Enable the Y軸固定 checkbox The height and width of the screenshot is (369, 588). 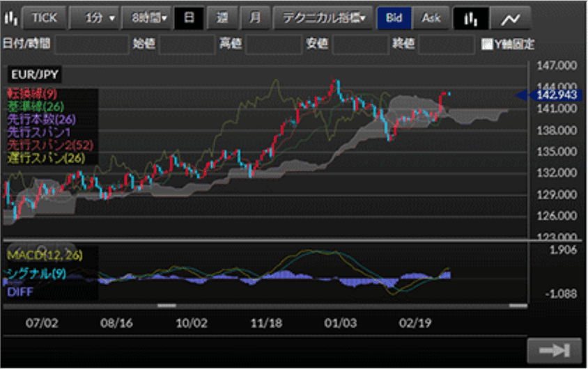[487, 44]
